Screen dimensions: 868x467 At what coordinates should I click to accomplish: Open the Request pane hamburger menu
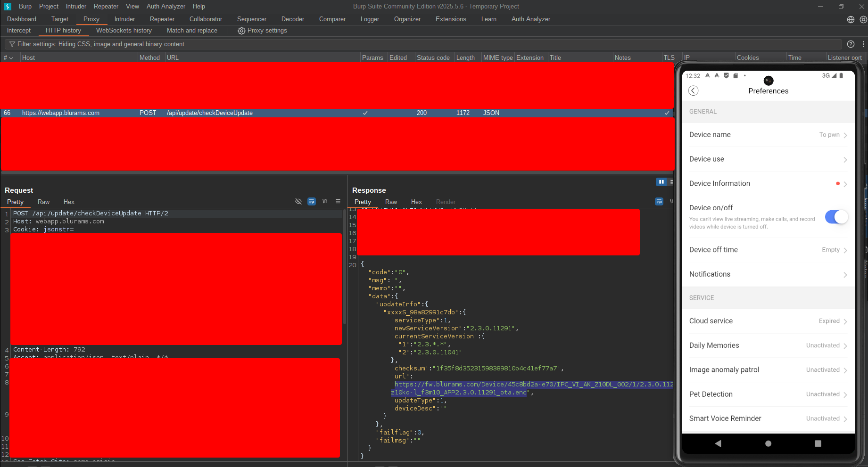(x=338, y=201)
